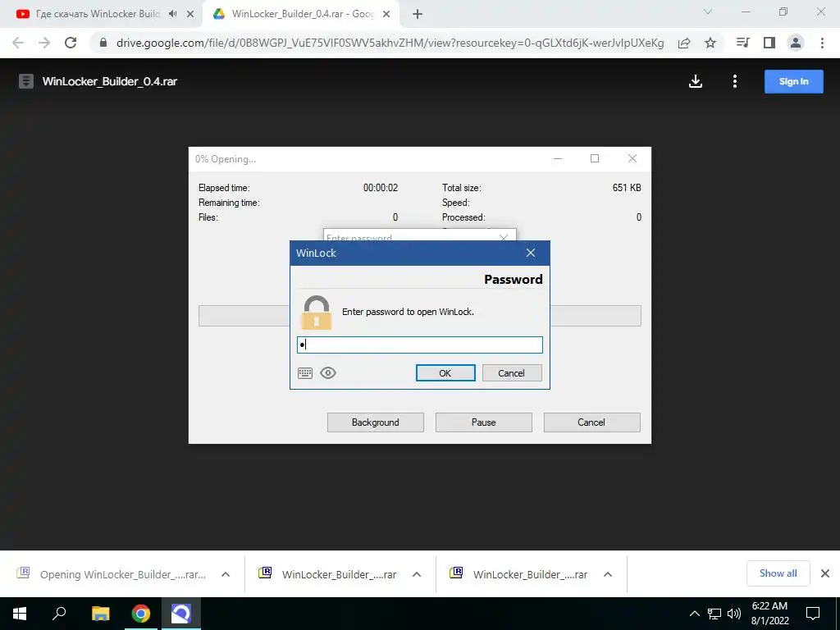Open volume control in tray
Viewport: 840px width, 630px height.
pos(734,614)
